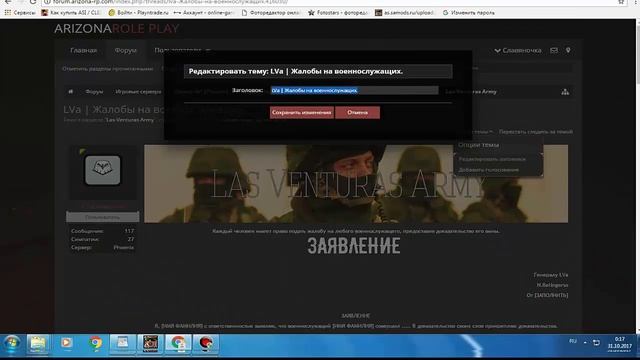Viewport: 640px width, 360px height.
Task: Go to the Главная nav tab
Action: pyautogui.click(x=84, y=50)
